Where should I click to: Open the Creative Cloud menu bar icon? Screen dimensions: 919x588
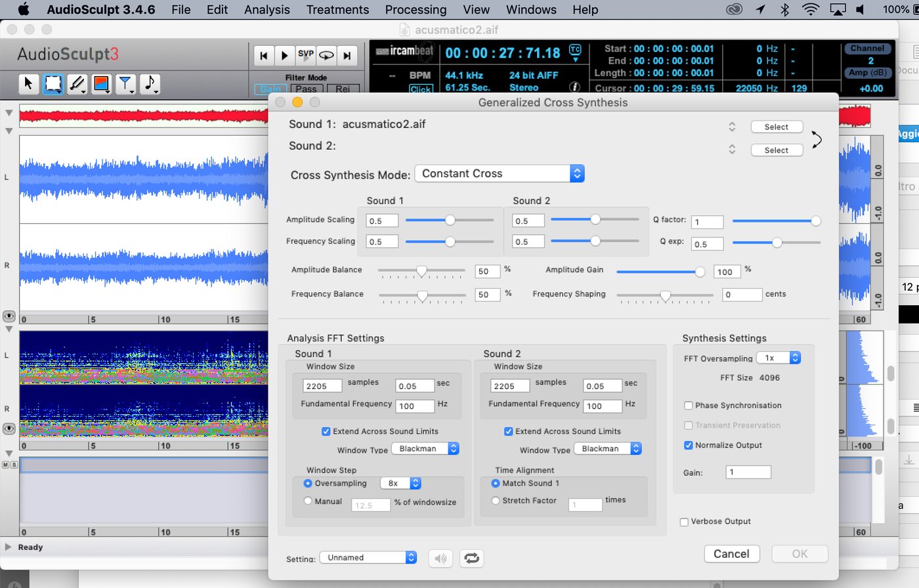(x=734, y=9)
